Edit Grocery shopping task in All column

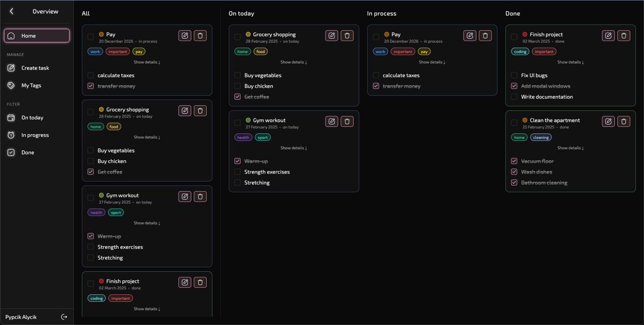coord(185,111)
